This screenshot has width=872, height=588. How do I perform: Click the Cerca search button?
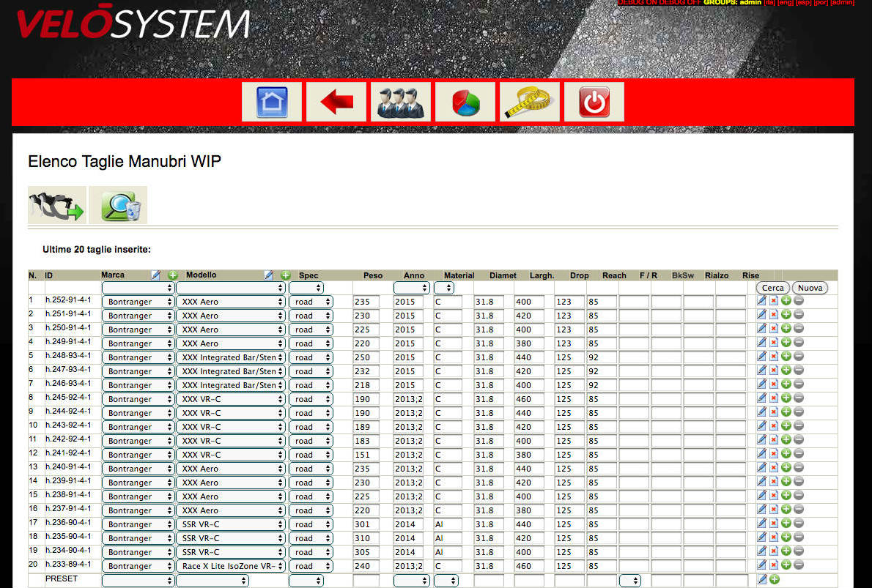point(772,288)
